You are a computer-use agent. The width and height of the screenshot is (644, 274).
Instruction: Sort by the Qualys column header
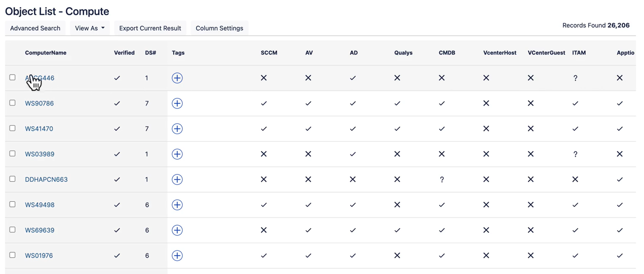403,53
